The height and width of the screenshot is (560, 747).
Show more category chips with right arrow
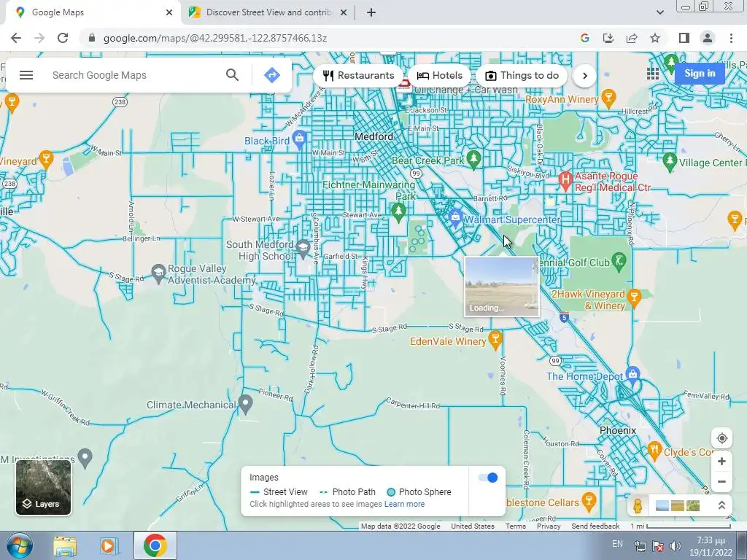(584, 76)
